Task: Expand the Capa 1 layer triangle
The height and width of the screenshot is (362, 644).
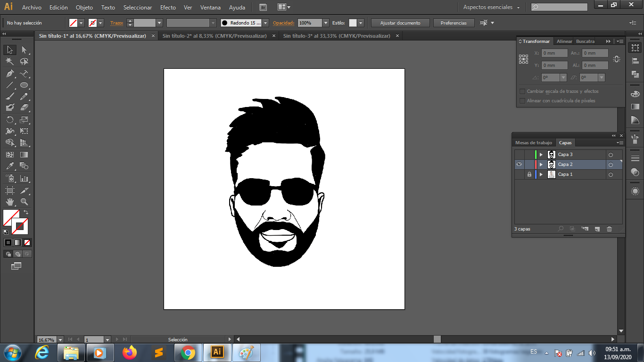Action: click(541, 174)
